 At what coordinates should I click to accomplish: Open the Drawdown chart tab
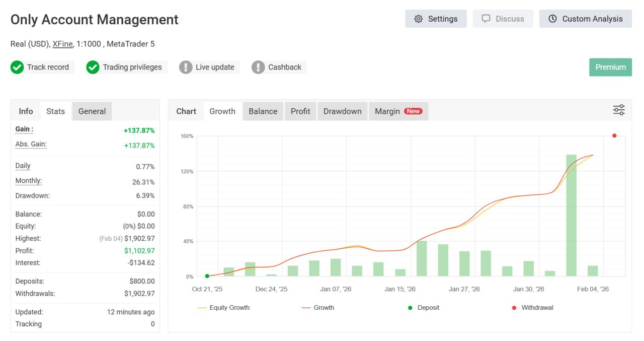tap(342, 111)
